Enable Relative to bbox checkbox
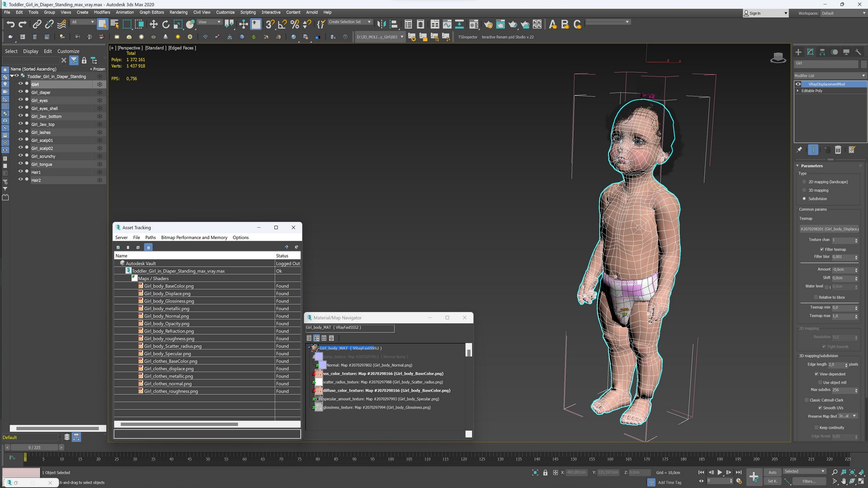 [x=816, y=297]
